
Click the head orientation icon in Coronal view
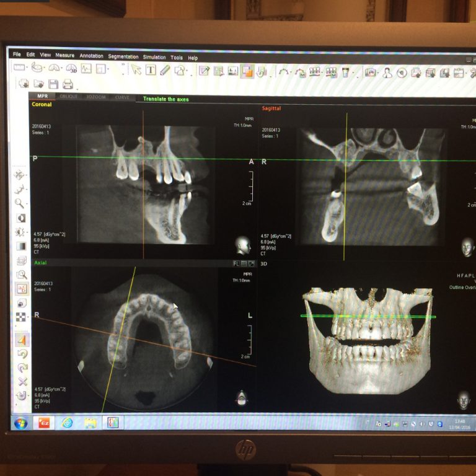pos(242,246)
